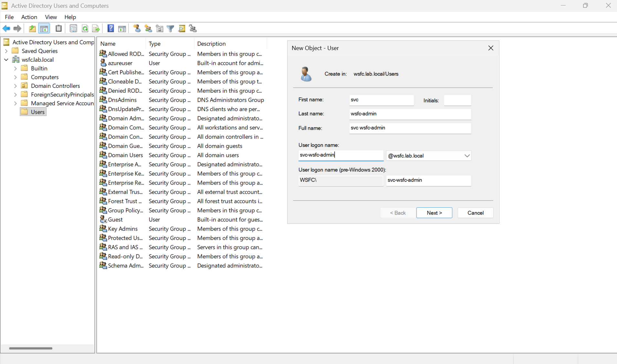Click the add-to-group toolbar icon
Screen dimensions: 617x364
[193, 28]
